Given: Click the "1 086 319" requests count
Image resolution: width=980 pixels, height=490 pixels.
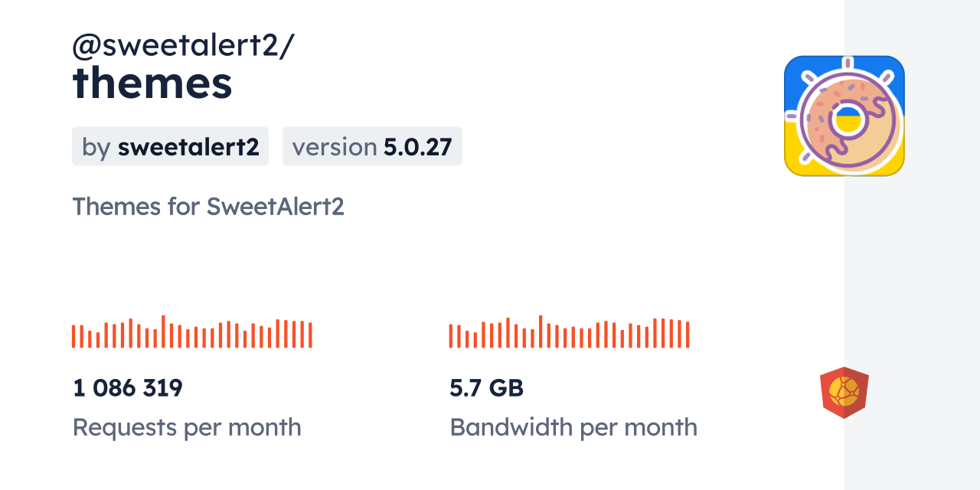Looking at the screenshot, I should tap(128, 388).
